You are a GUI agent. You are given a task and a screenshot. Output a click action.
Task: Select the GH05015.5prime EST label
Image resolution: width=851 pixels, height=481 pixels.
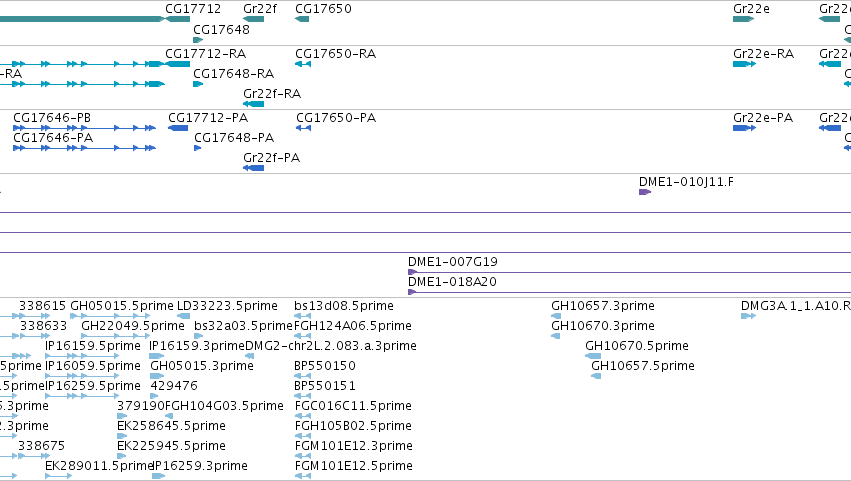122,306
